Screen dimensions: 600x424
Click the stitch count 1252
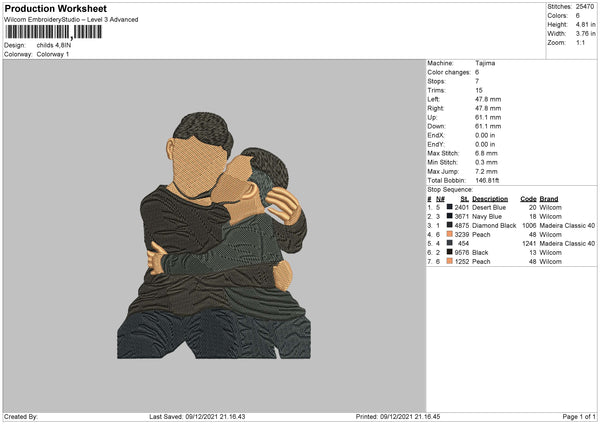click(x=461, y=262)
